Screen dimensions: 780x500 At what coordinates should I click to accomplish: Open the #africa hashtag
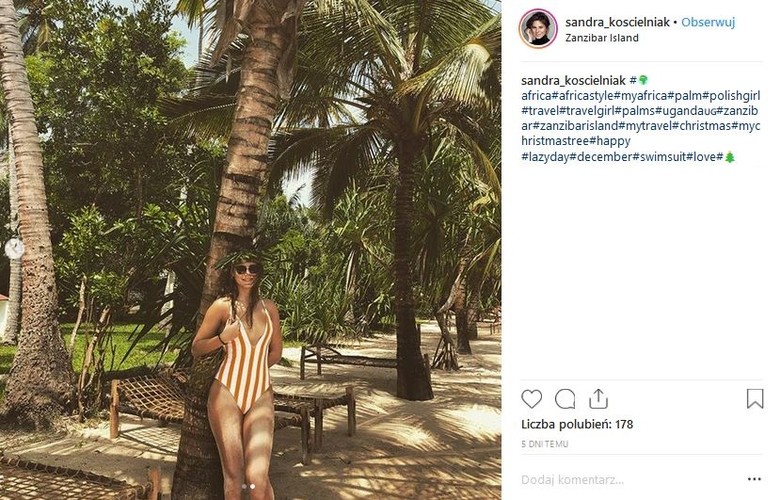coord(536,96)
